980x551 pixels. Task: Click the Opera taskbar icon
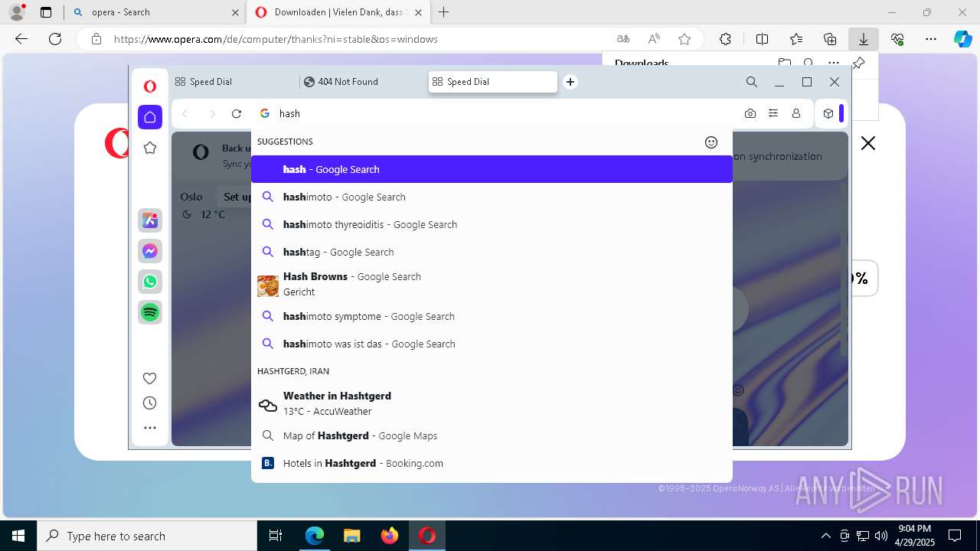(427, 536)
